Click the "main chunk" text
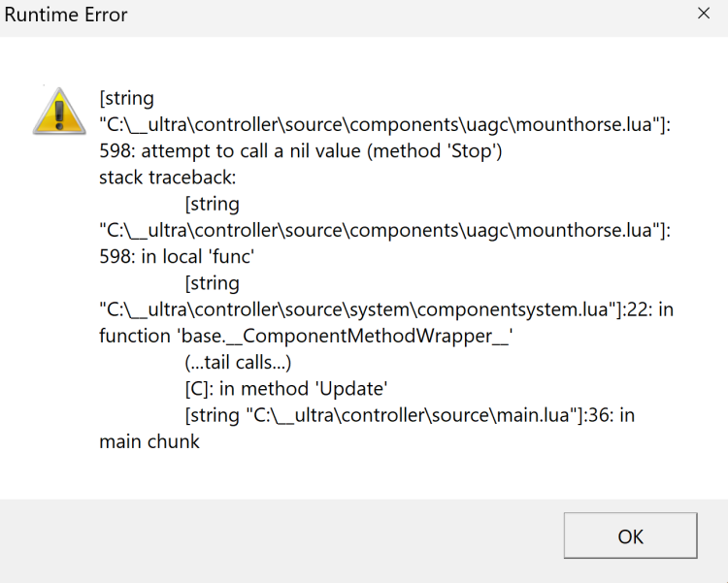728x583 pixels. point(149,441)
